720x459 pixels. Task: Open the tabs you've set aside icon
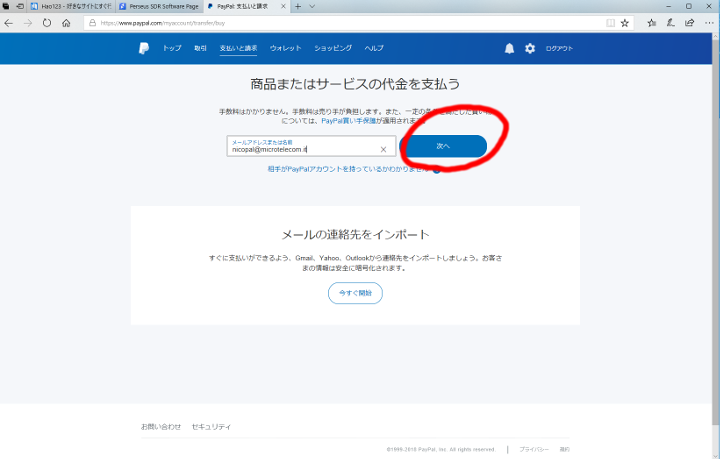[6, 6]
